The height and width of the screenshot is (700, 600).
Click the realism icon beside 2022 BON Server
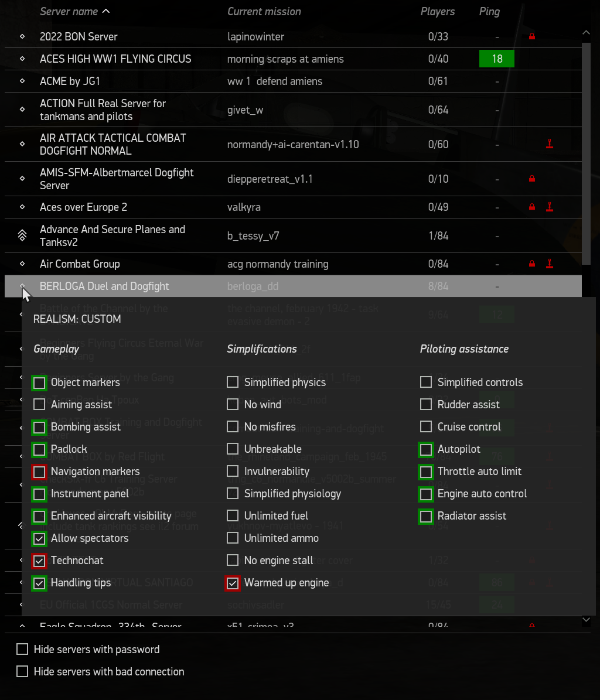point(22,36)
